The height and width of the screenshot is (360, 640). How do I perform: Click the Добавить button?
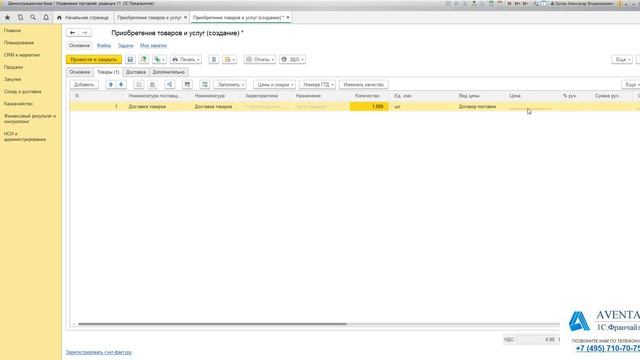[84, 84]
